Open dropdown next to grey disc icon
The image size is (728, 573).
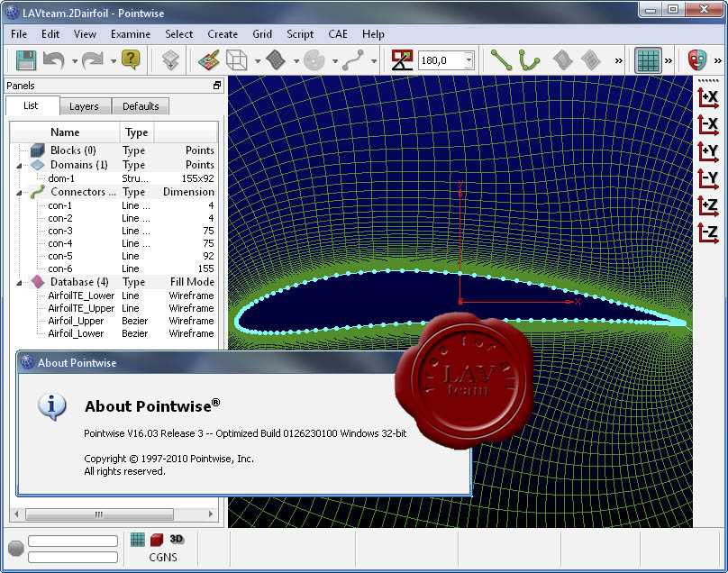335,61
